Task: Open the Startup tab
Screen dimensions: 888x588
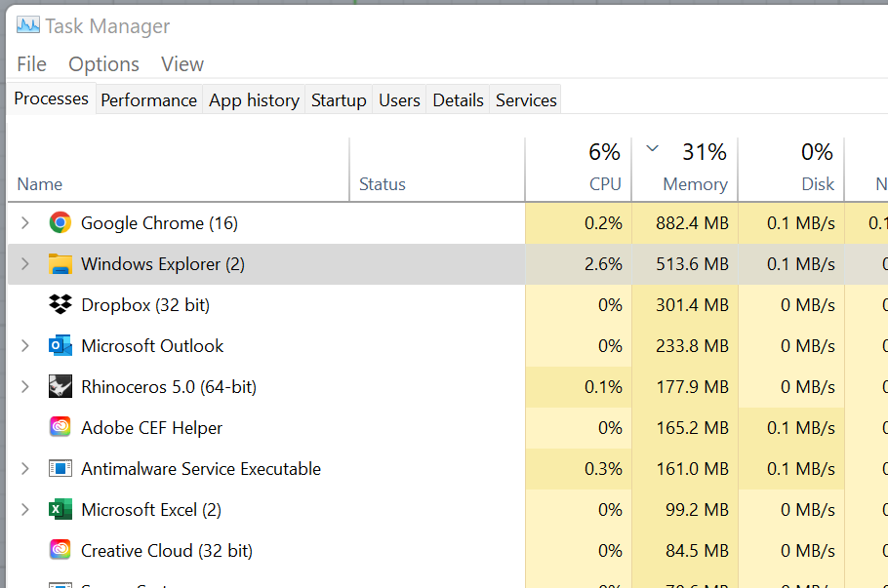Action: [x=339, y=100]
